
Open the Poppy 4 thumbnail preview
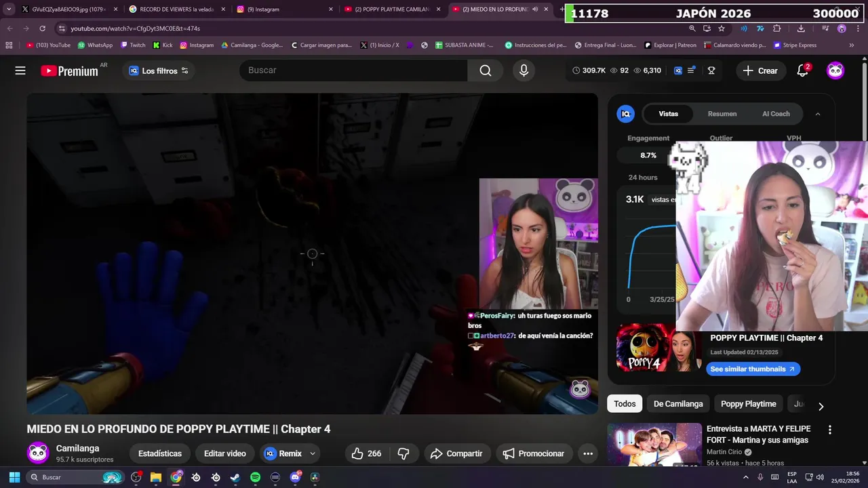click(x=658, y=348)
